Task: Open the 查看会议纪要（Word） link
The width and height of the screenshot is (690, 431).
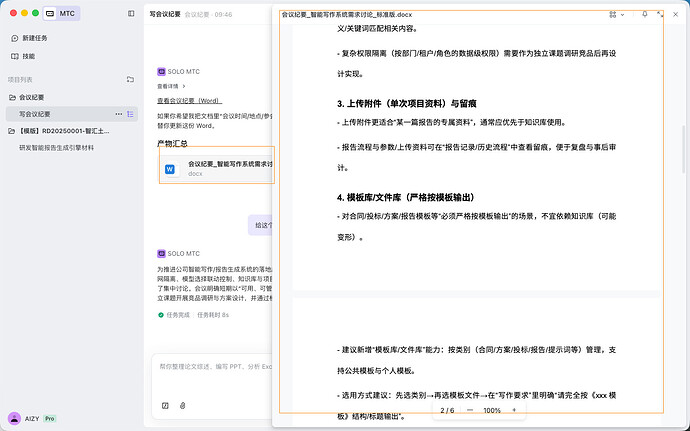Action: pyautogui.click(x=189, y=101)
